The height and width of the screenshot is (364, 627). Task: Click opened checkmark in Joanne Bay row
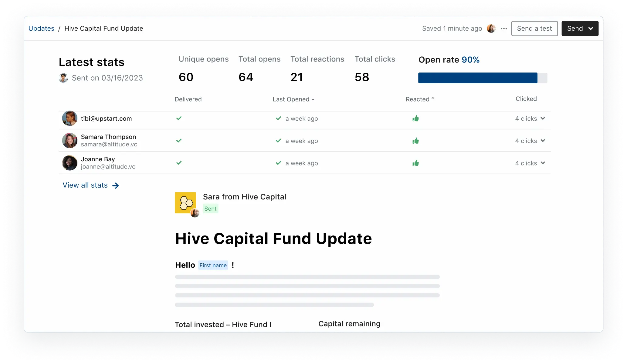[x=278, y=163]
